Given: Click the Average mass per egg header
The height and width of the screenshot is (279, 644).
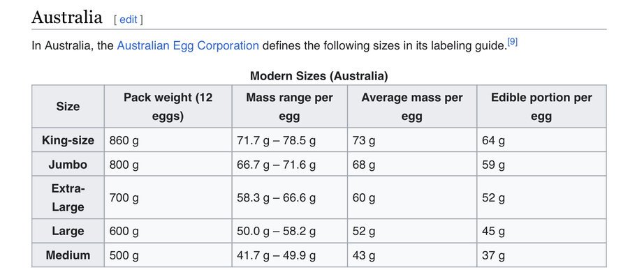Looking at the screenshot, I should 412,107.
